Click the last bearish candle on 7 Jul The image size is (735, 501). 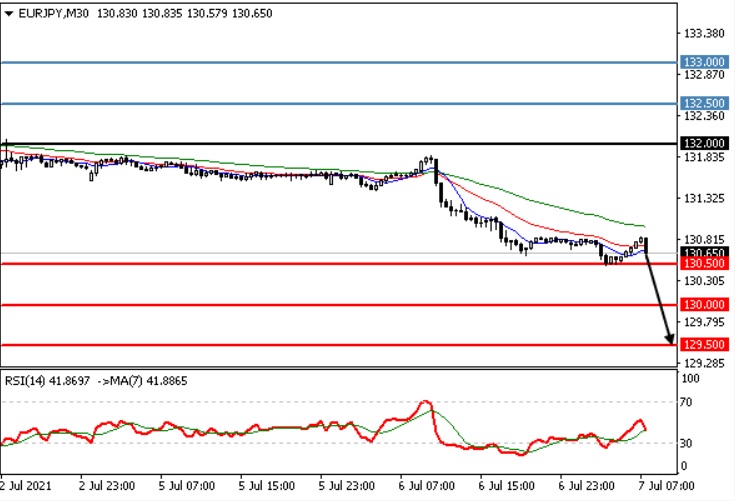(646, 246)
